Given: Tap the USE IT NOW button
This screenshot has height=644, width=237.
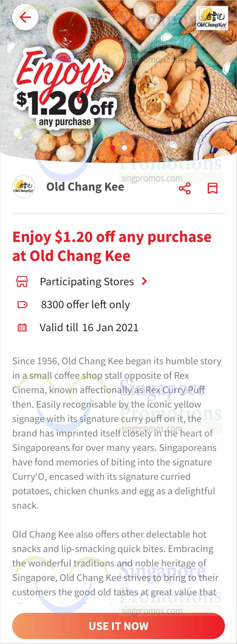Looking at the screenshot, I should click(118, 626).
